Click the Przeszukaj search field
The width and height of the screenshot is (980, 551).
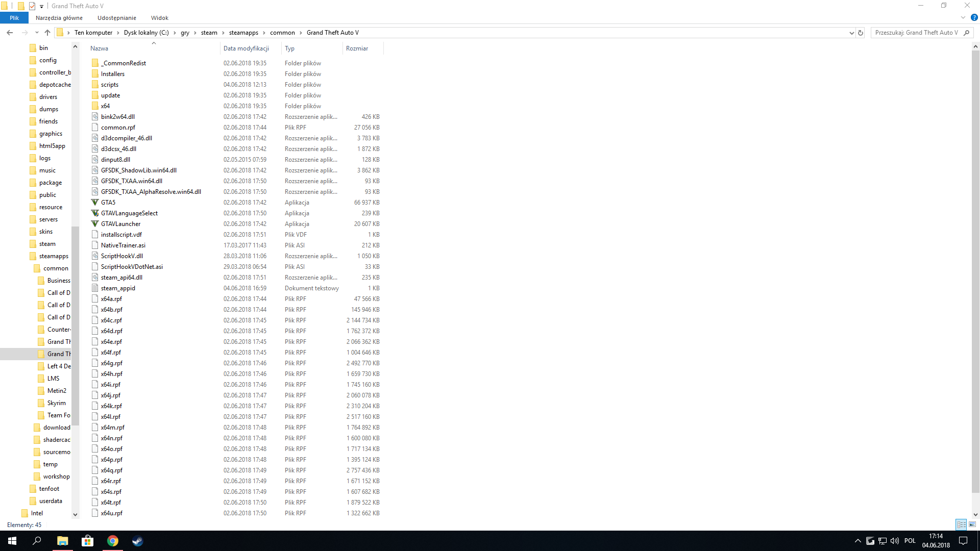point(917,33)
